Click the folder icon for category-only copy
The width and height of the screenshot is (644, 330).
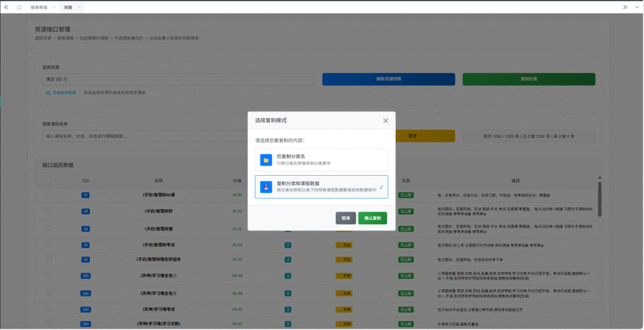266,160
